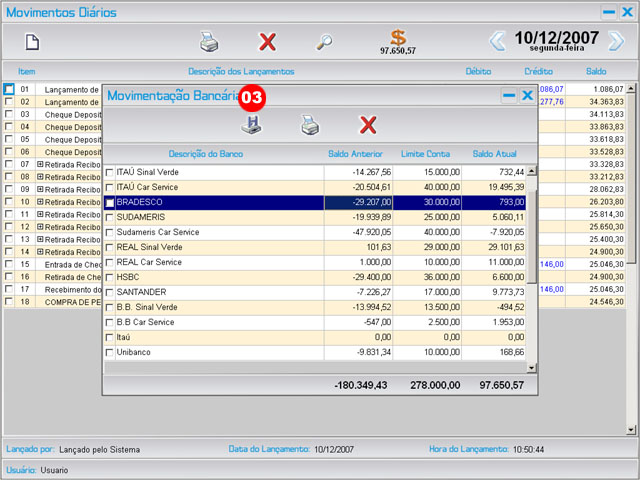The width and height of the screenshot is (640, 480).
Task: Open the magnifying glass search tool
Action: click(x=324, y=42)
